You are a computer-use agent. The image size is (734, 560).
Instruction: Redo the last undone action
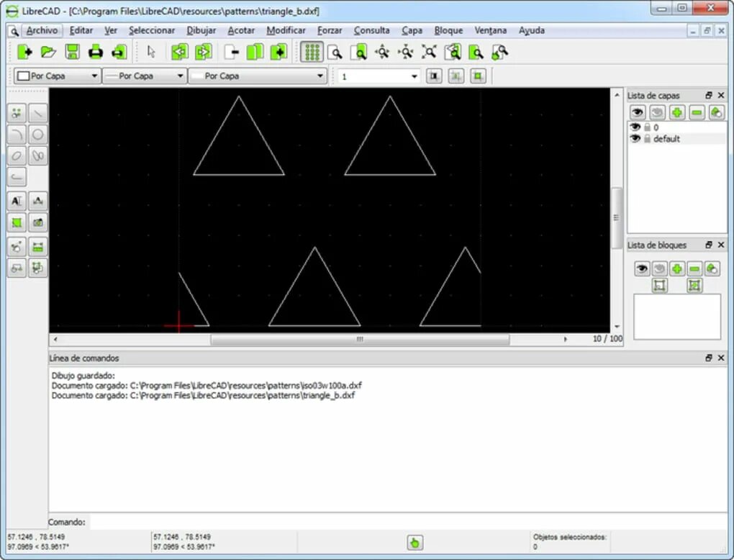[203, 52]
